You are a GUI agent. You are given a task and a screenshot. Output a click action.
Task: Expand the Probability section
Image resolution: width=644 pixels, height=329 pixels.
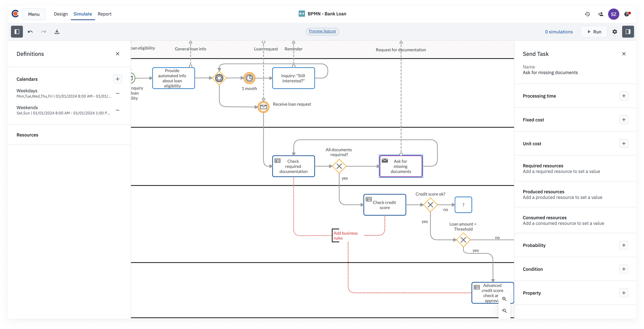(x=624, y=245)
